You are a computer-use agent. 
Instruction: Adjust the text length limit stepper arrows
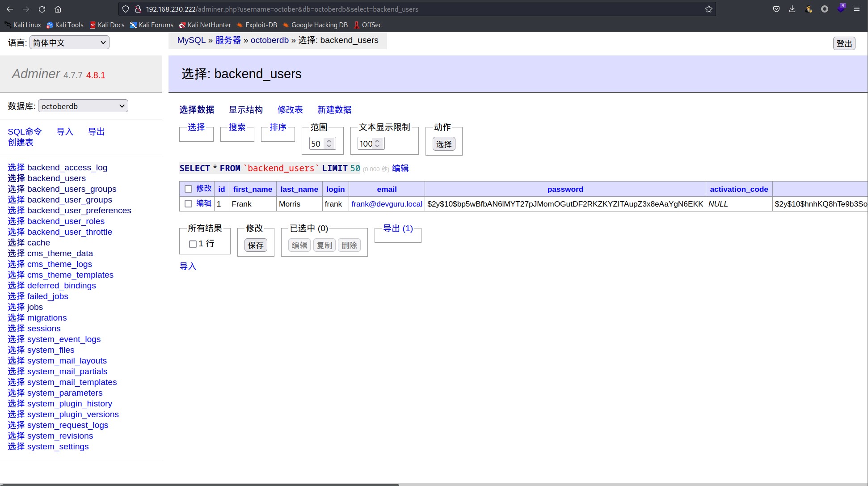pos(378,144)
